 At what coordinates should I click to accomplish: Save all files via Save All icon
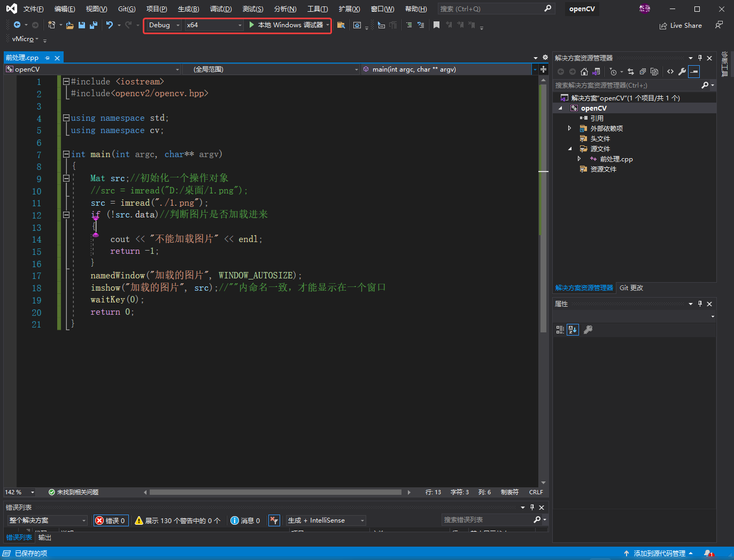pos(94,25)
